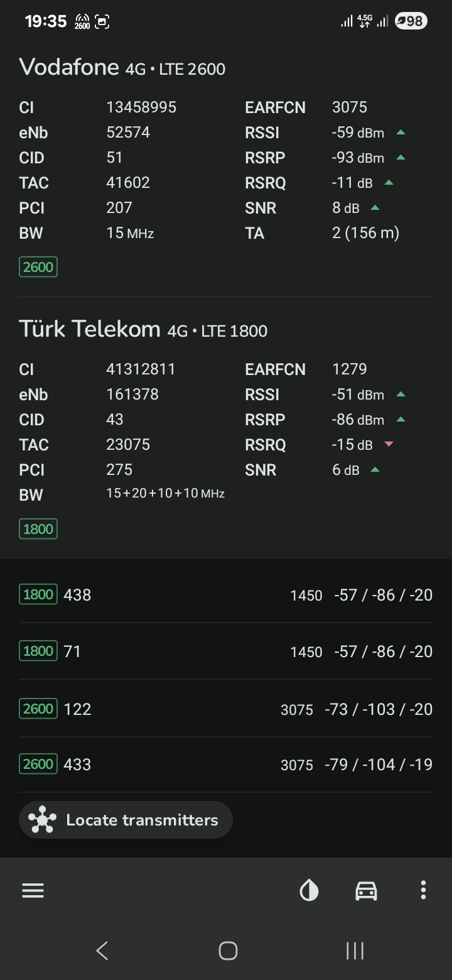Tap the Türk Telekom BW carrier aggregation value
The width and height of the screenshot is (452, 980).
[x=166, y=493]
